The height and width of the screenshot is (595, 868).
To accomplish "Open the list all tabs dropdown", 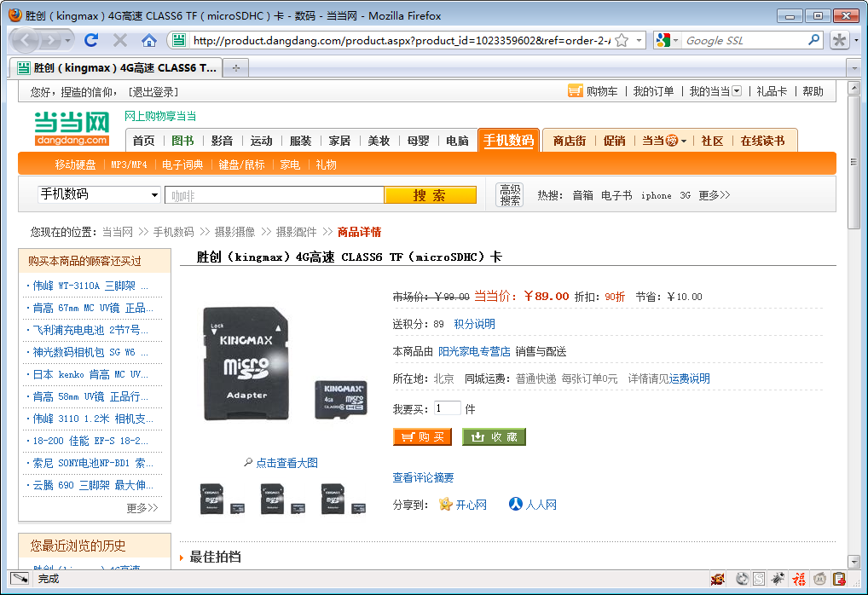I will point(854,68).
